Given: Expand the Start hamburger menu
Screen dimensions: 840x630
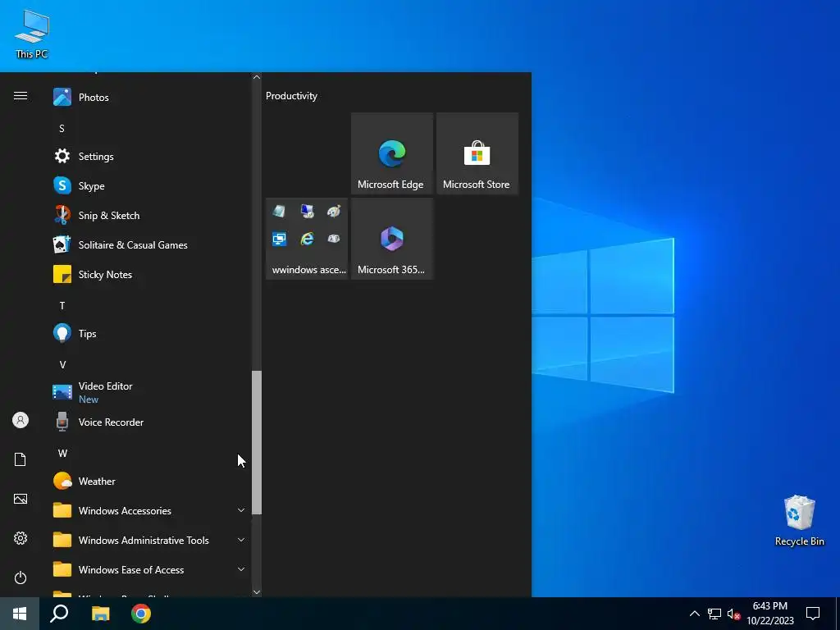Looking at the screenshot, I should pyautogui.click(x=21, y=96).
